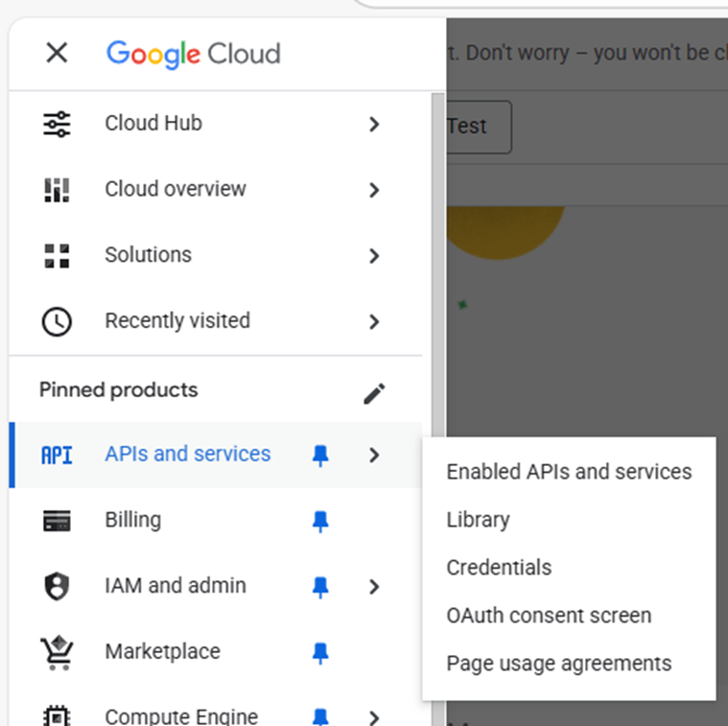Open the OAuth consent screen entry
The width and height of the screenshot is (728, 726).
point(549,616)
